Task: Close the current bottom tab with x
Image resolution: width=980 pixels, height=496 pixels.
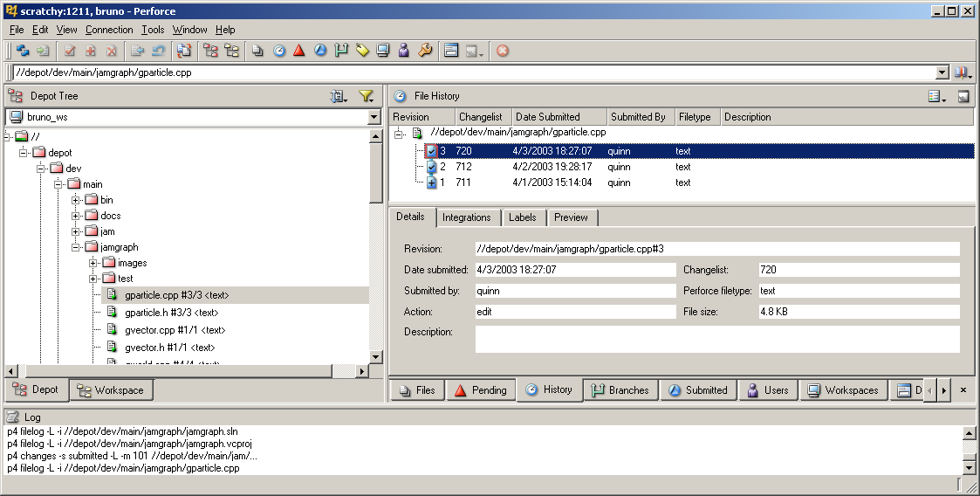Action: click(x=963, y=390)
